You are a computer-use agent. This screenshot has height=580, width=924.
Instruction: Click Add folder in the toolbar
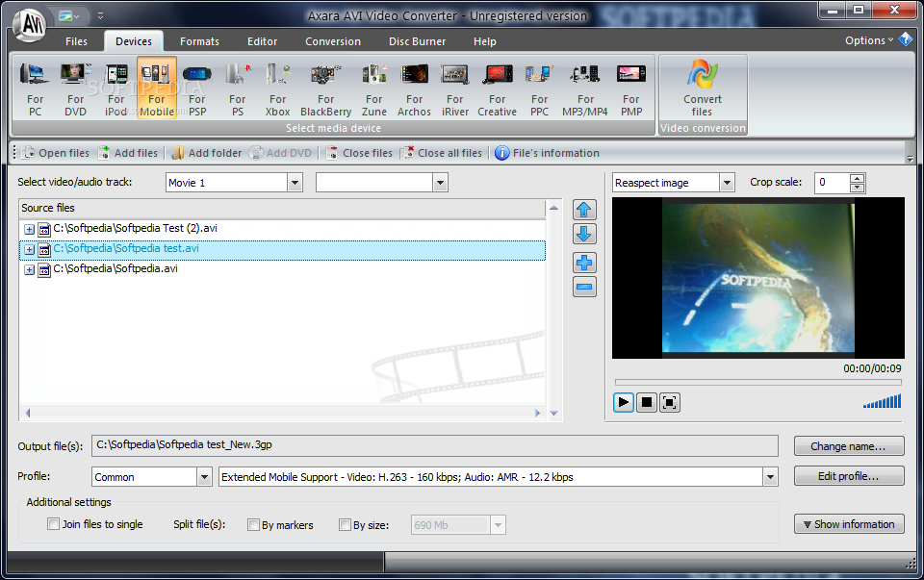pyautogui.click(x=206, y=153)
